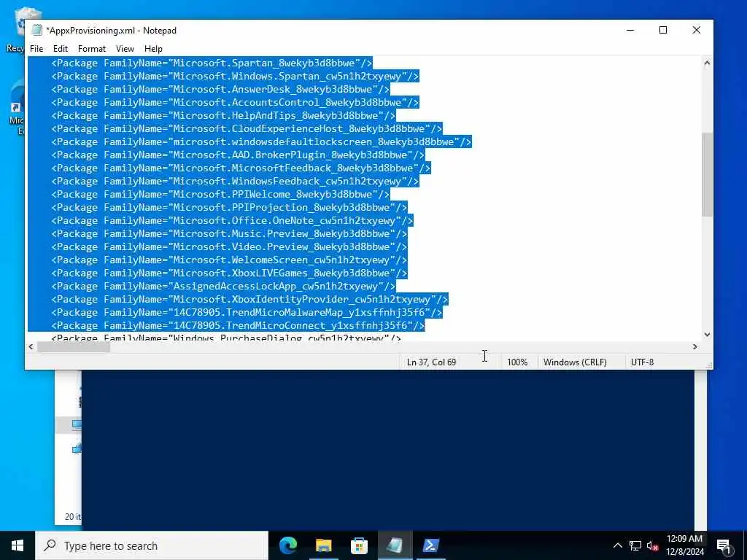Open File Explorer from the taskbar

pyautogui.click(x=323, y=545)
